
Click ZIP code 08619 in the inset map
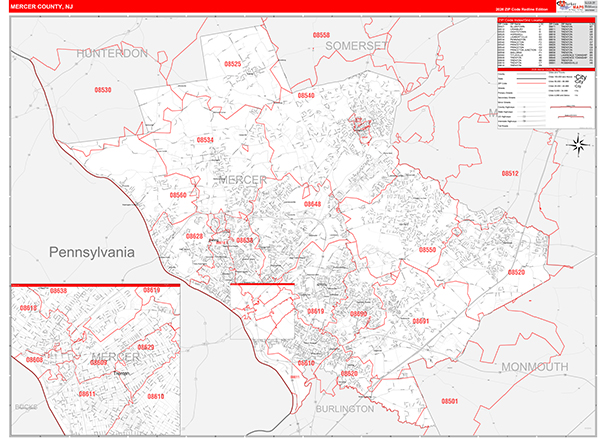(x=152, y=290)
